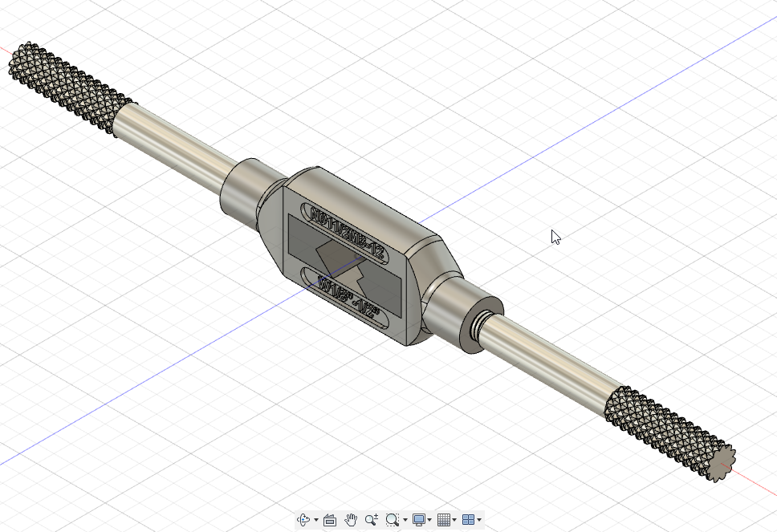777x532 pixels.
Task: Click the Look At tool icon
Action: point(330,520)
